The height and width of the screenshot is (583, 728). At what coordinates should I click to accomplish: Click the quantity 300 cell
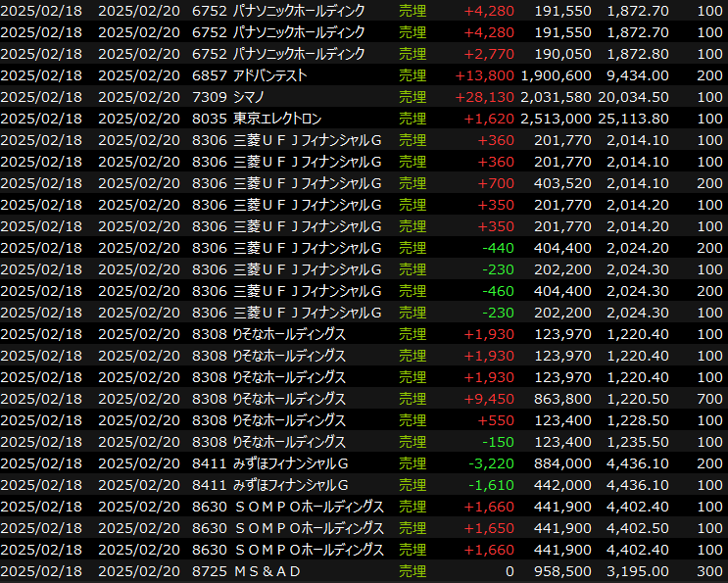click(710, 571)
